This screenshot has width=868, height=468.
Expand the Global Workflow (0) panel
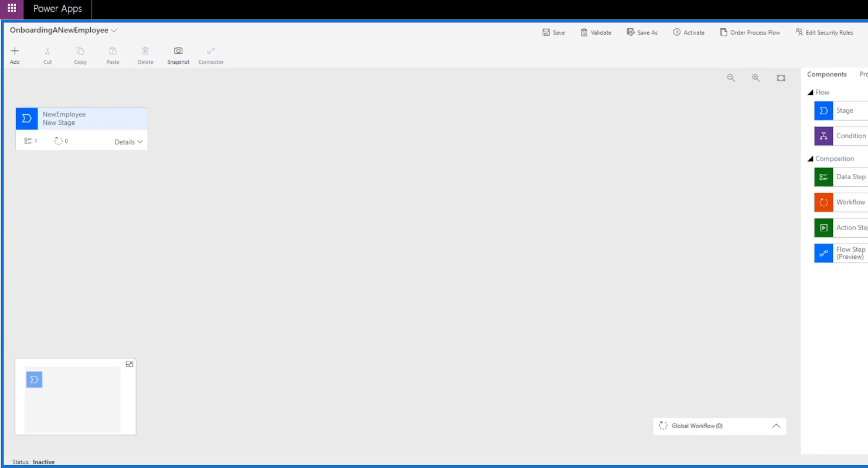[x=776, y=426]
